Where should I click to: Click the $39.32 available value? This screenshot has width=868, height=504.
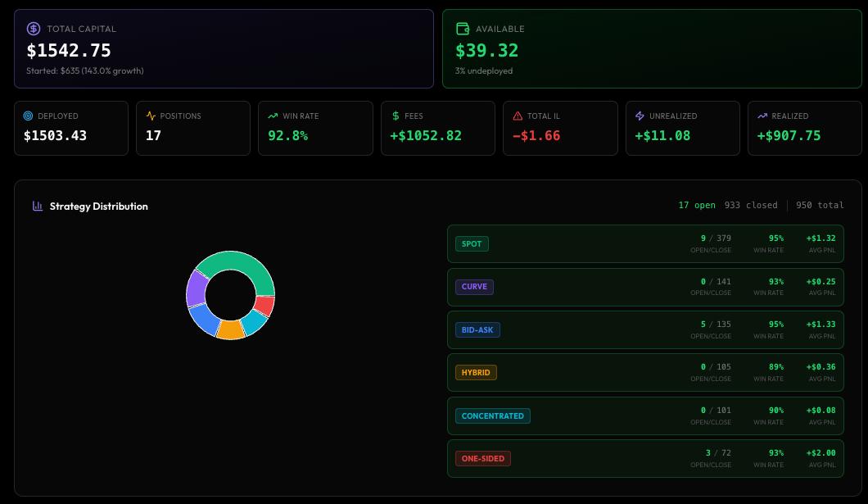click(486, 51)
